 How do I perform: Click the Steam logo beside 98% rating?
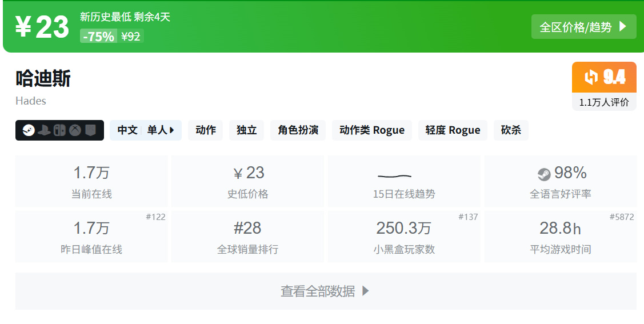coord(544,174)
